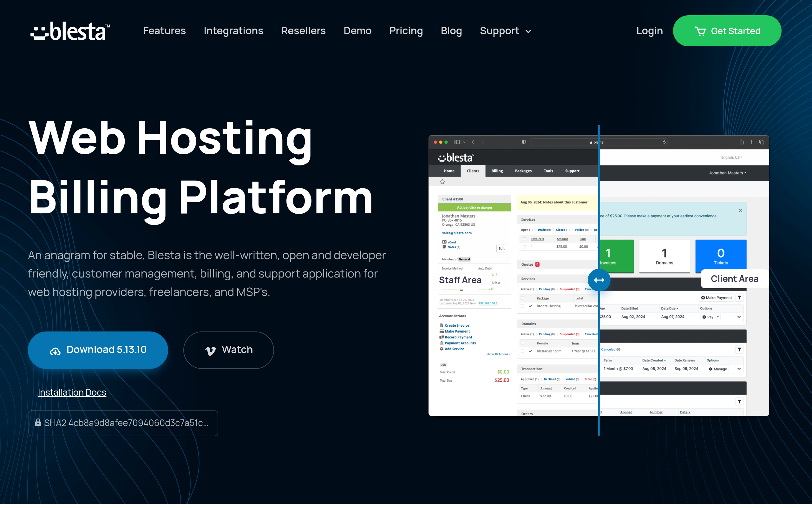Screen dimensions: 812x508
Task: Click the forward arrow in the browser mockup
Action: [x=482, y=142]
